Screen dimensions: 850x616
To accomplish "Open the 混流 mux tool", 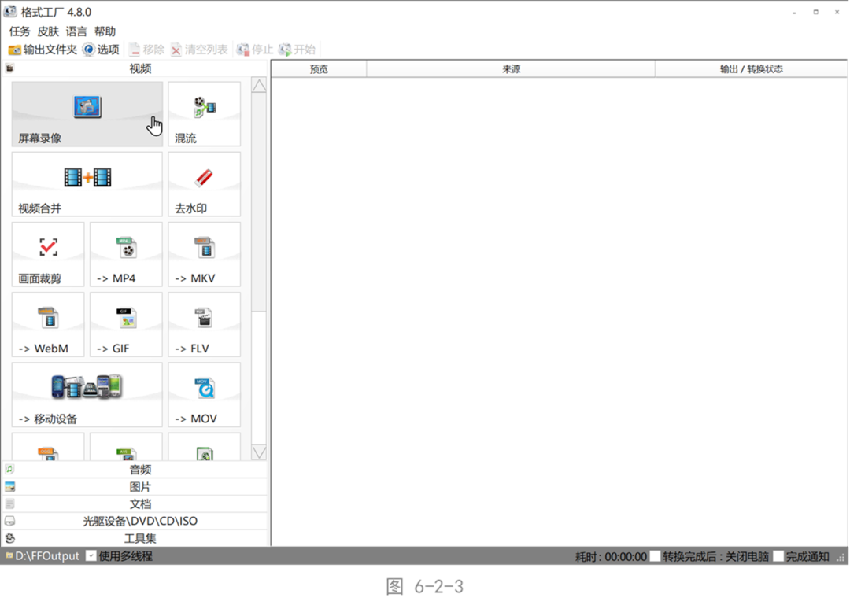I will click(x=204, y=114).
